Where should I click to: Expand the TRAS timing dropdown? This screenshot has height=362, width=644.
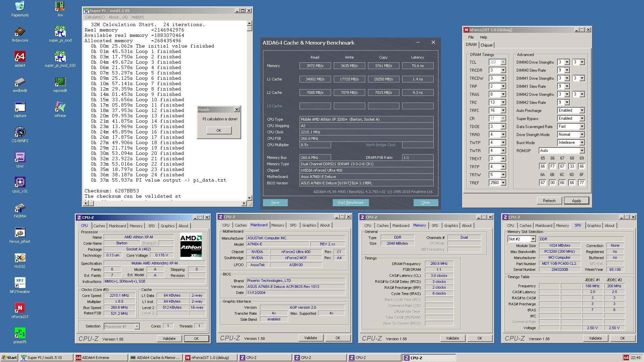point(503,95)
